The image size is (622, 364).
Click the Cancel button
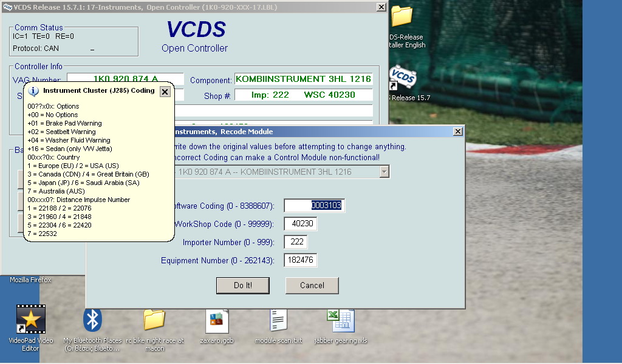click(x=312, y=285)
